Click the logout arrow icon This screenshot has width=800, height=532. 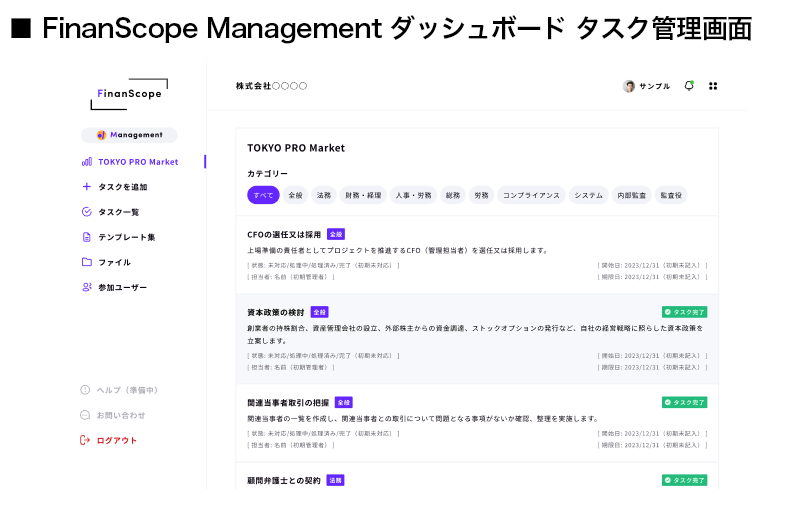(x=85, y=440)
